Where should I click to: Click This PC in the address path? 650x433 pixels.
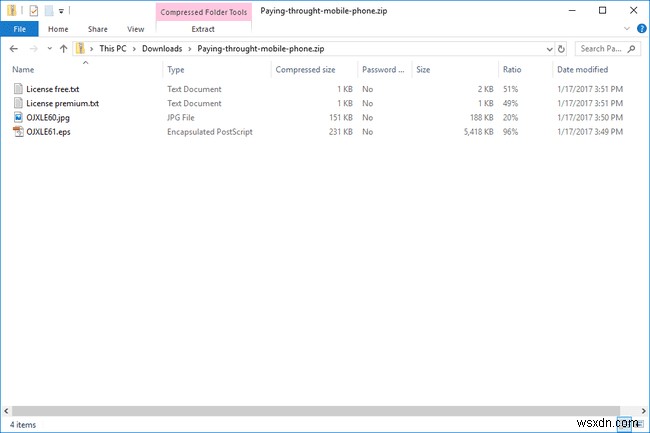tap(113, 48)
